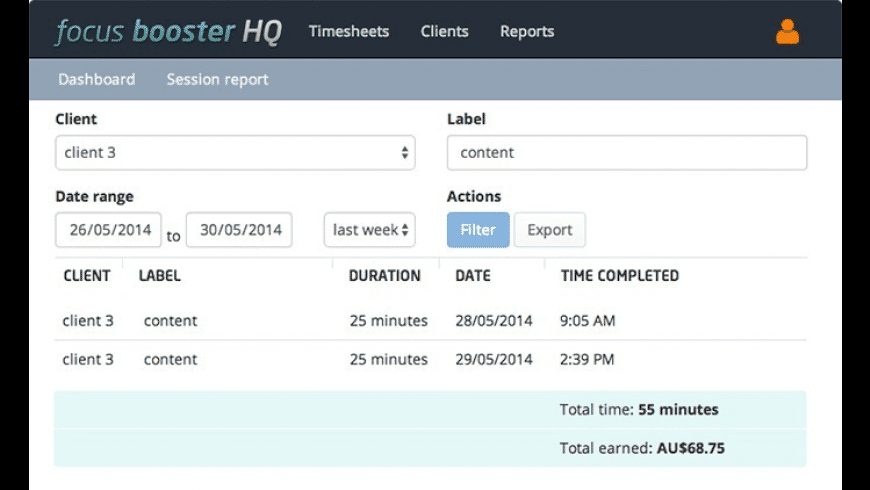Select the 29/05/2014 date cell
This screenshot has width=870, height=490.
[494, 360]
